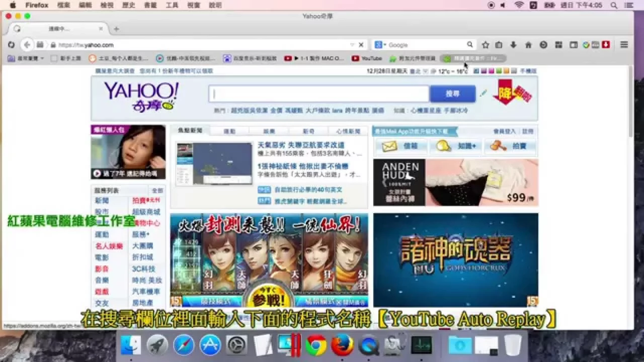This screenshot has width=644, height=362.
Task: Open the first bookmarks folder dropdown
Action: click(x=26, y=58)
